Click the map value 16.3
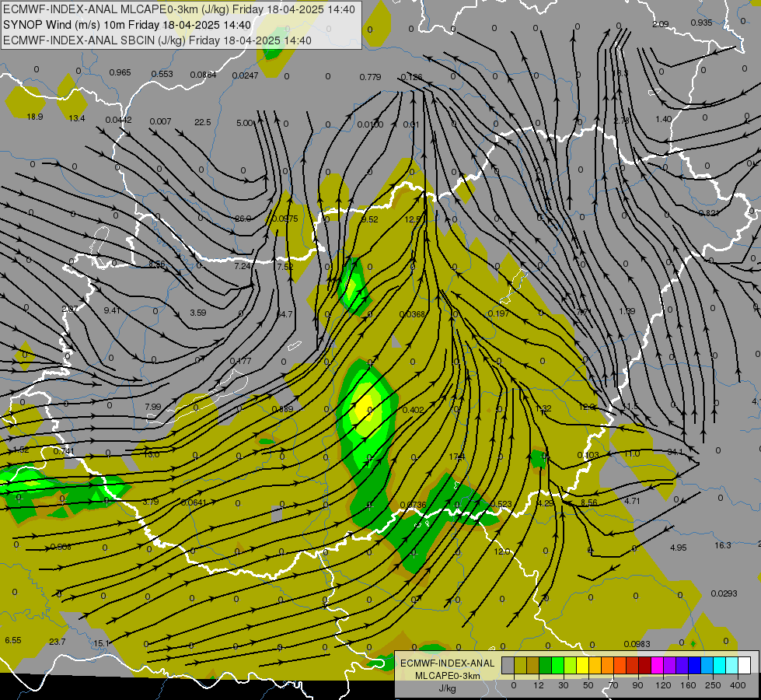The height and width of the screenshot is (700, 761). click(723, 545)
